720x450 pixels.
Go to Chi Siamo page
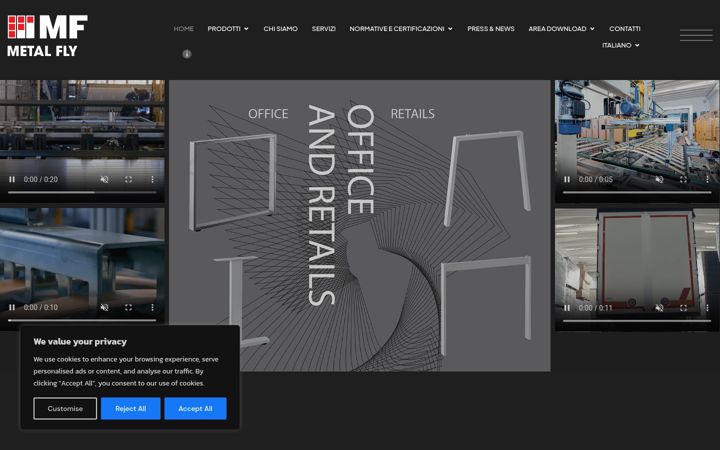point(281,28)
